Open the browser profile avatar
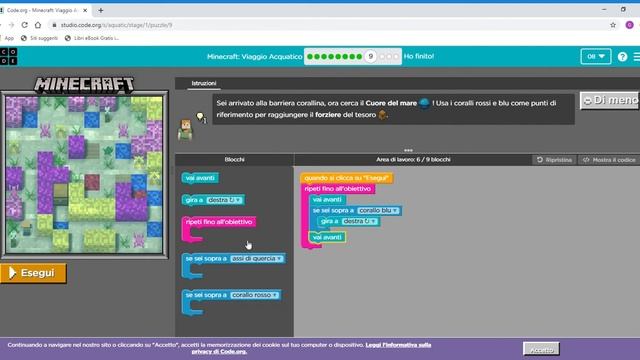The image size is (640, 360). [x=629, y=25]
